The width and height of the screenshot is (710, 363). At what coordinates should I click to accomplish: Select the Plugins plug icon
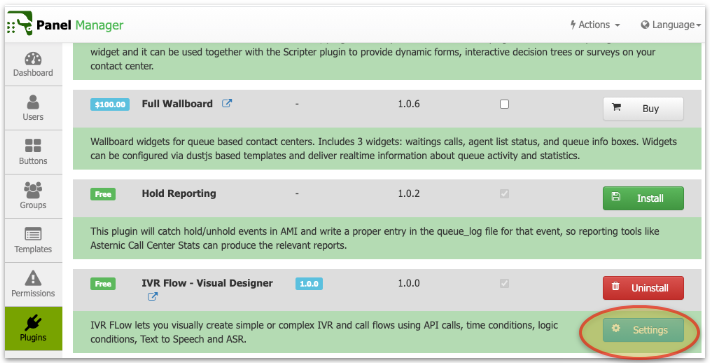click(33, 322)
